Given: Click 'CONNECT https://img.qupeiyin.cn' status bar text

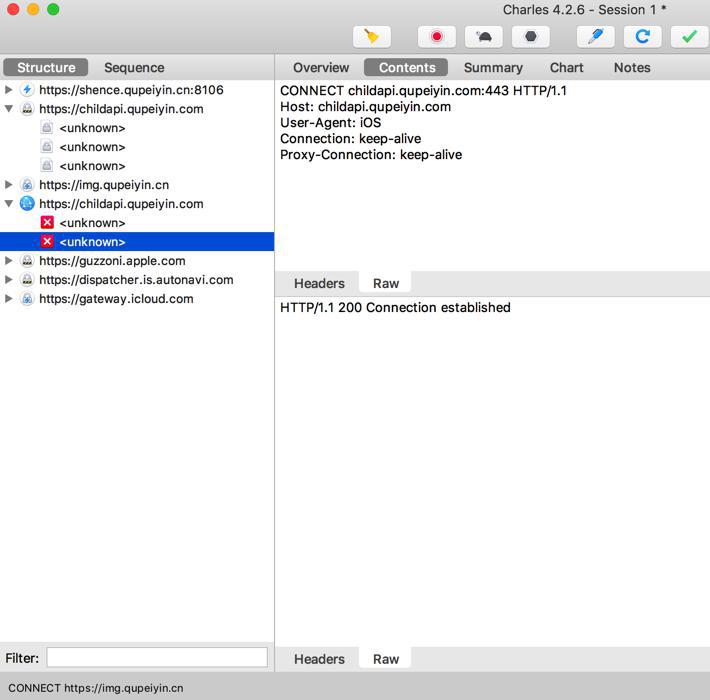Looking at the screenshot, I should (x=96, y=688).
